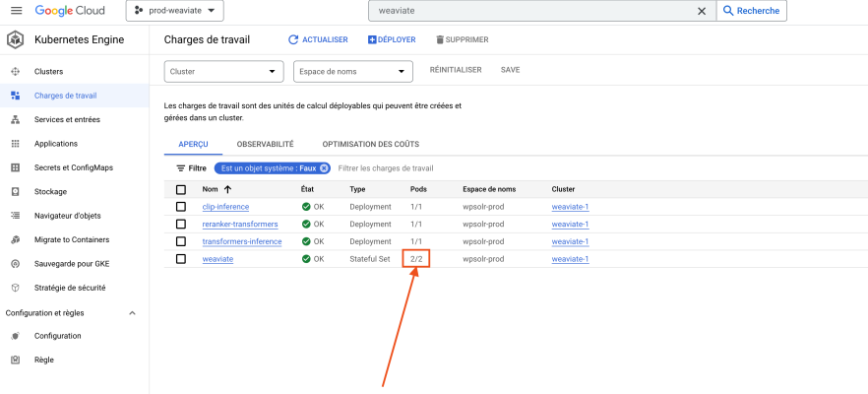Open the prod-weaviate project selector
Viewport: 868px width, 394px height.
pyautogui.click(x=175, y=11)
